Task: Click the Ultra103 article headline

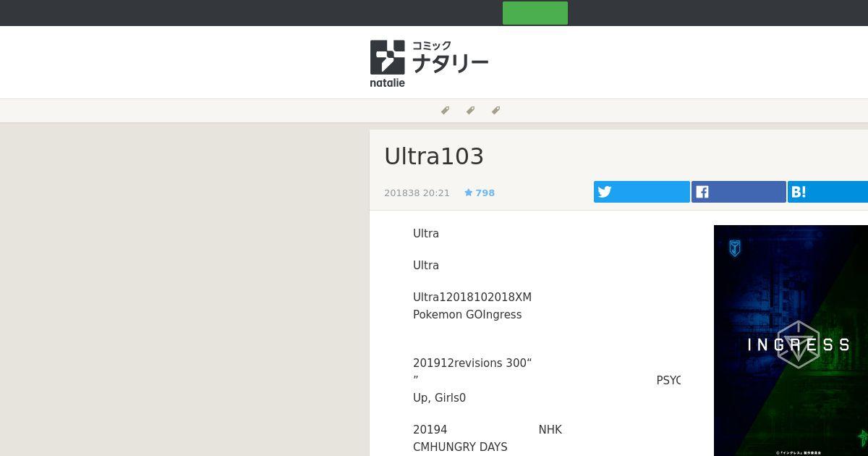Action: (x=434, y=156)
